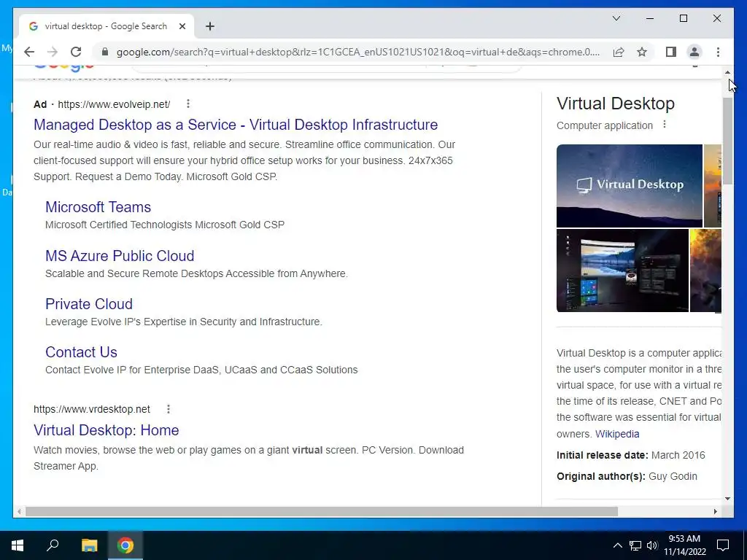Open the notification center icon
The width and height of the screenshot is (747, 560).
coord(723,545)
